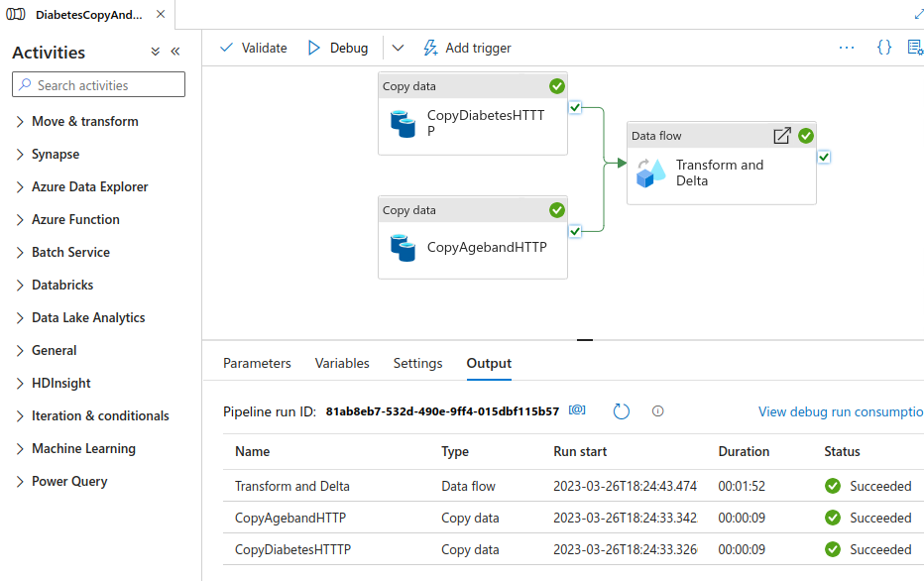Open the data flow with the external-link icon

click(x=782, y=136)
